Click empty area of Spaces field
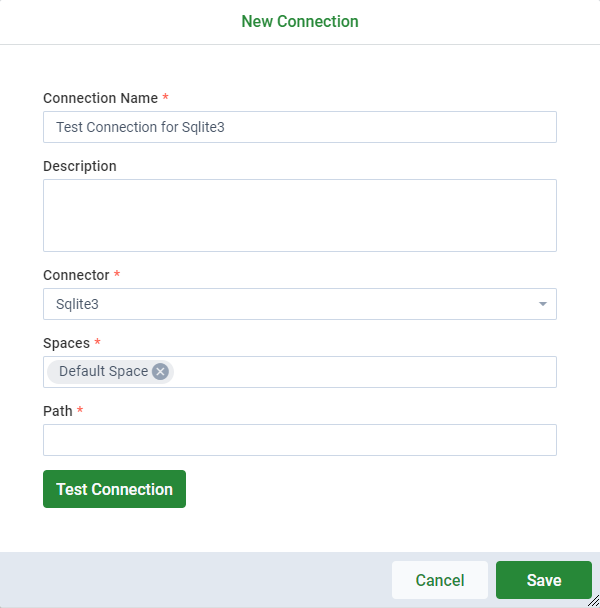 click(365, 372)
